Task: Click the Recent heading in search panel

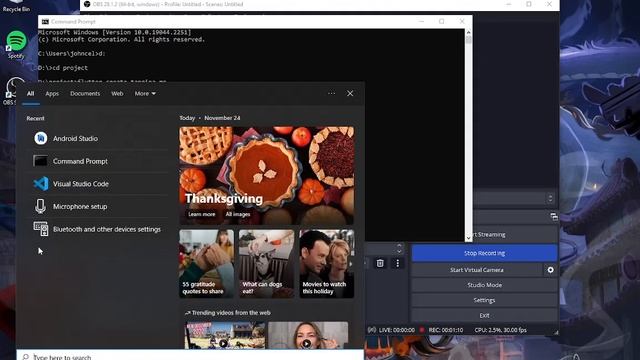Action: [x=36, y=118]
